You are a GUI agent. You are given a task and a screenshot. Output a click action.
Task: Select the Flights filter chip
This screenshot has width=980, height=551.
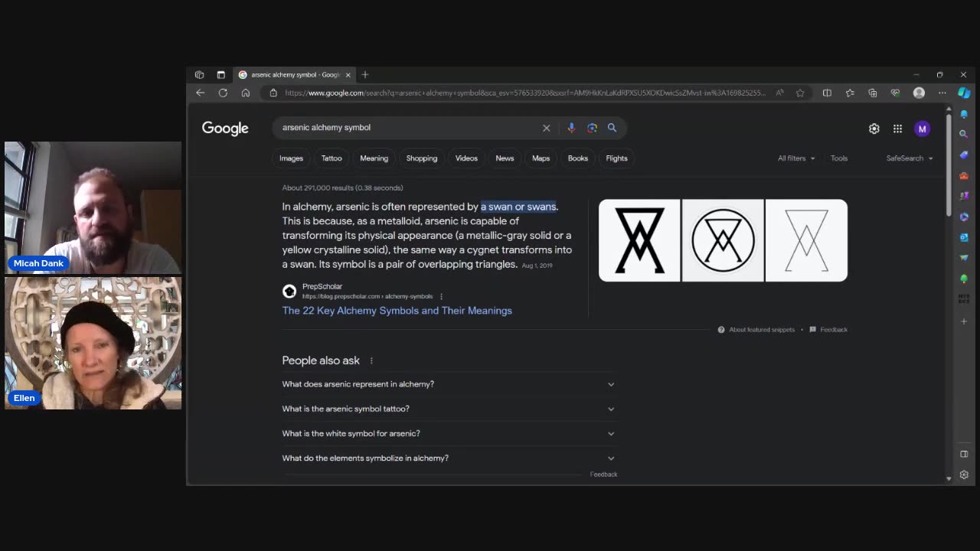click(x=616, y=158)
